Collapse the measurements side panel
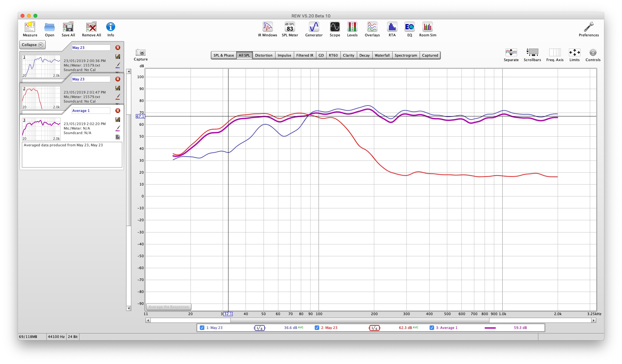This screenshot has height=364, width=622. [32, 45]
